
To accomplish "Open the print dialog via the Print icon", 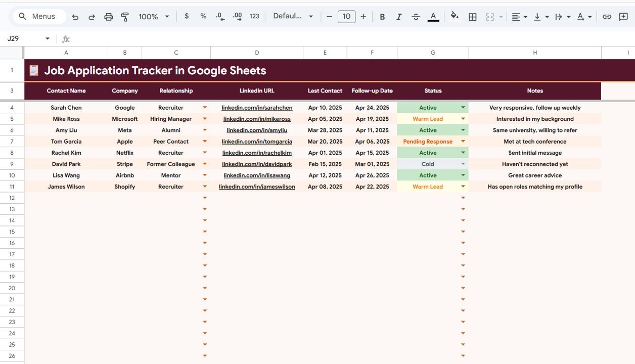I will (x=108, y=16).
